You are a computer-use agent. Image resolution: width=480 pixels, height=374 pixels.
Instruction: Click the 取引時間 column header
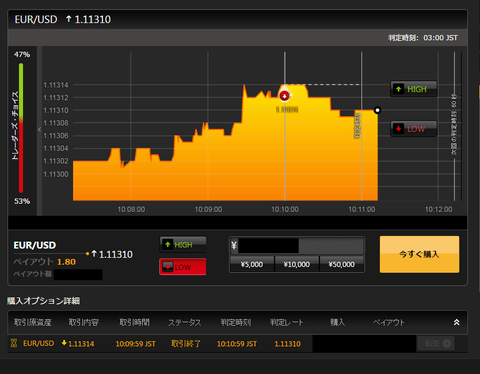click(x=134, y=322)
